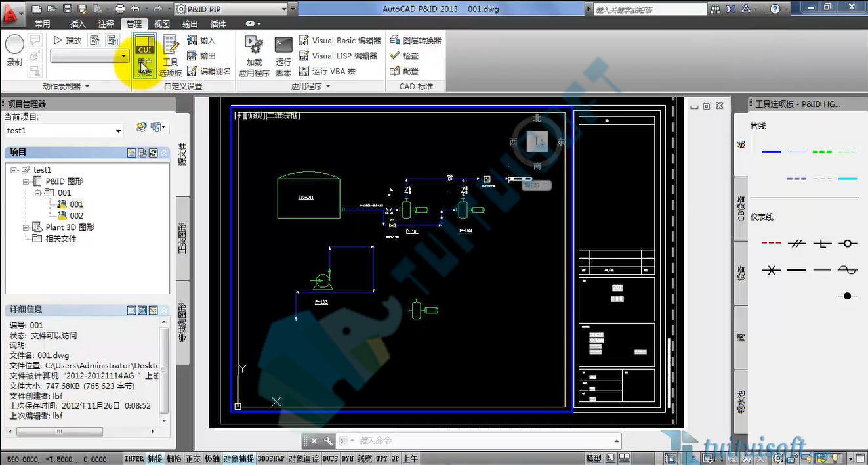This screenshot has height=465, width=868.
Task: Click the Play action macro button
Action: (x=68, y=40)
